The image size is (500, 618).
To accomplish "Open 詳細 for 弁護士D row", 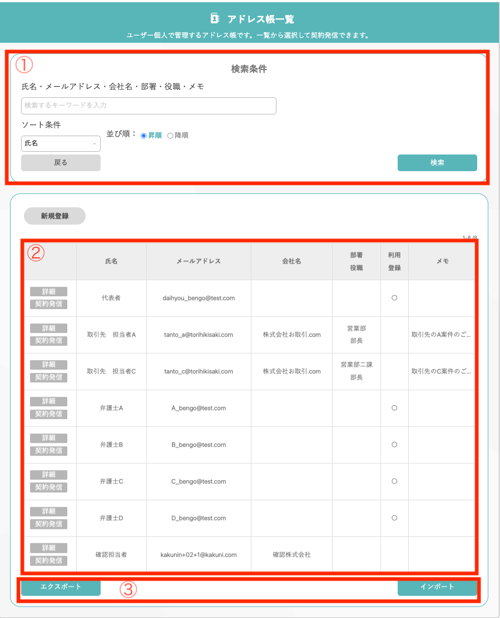I will 48,512.
